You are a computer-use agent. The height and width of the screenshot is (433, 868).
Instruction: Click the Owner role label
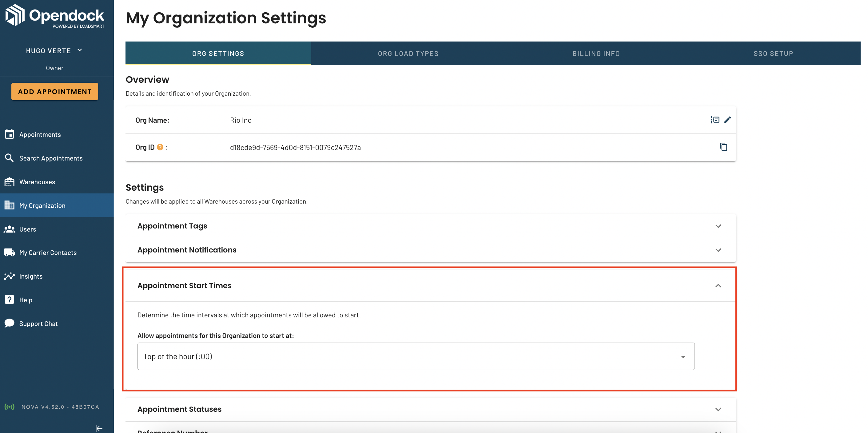(54, 68)
